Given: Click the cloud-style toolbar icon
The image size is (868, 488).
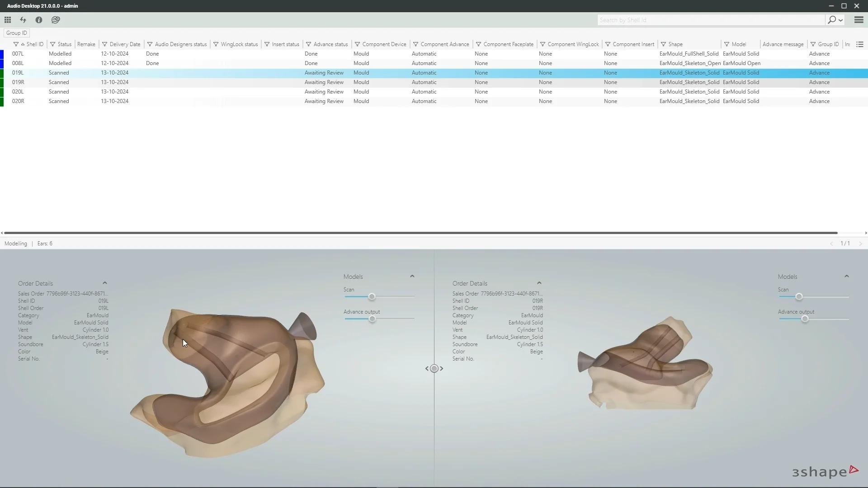Looking at the screenshot, I should click(56, 20).
